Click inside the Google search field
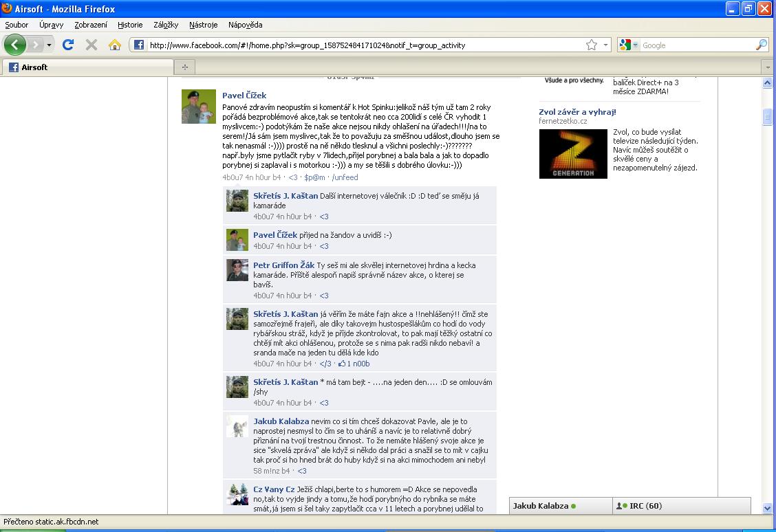Image resolution: width=776 pixels, height=532 pixels. tap(695, 45)
